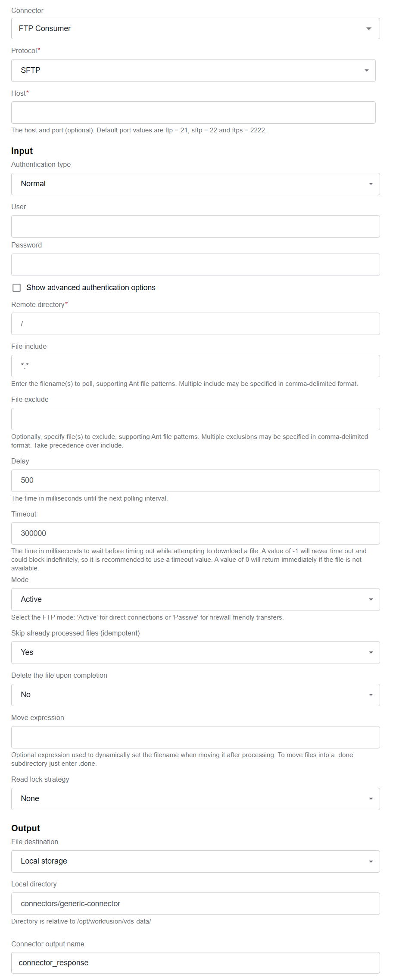Focus the User text field

click(x=195, y=226)
